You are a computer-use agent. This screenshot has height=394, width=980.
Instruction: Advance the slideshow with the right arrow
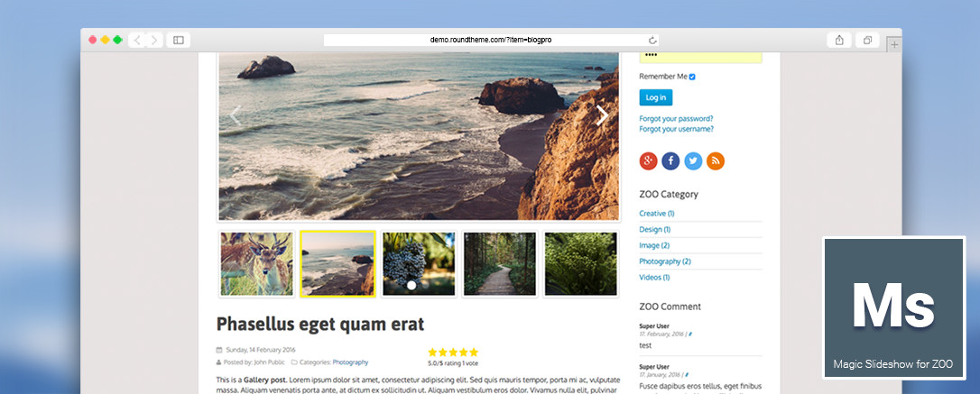click(x=602, y=115)
